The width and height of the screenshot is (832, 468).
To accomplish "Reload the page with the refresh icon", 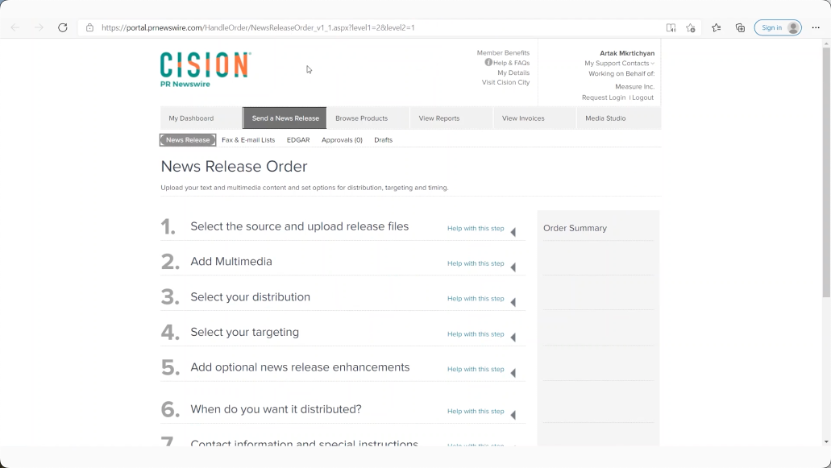I will pos(63,28).
